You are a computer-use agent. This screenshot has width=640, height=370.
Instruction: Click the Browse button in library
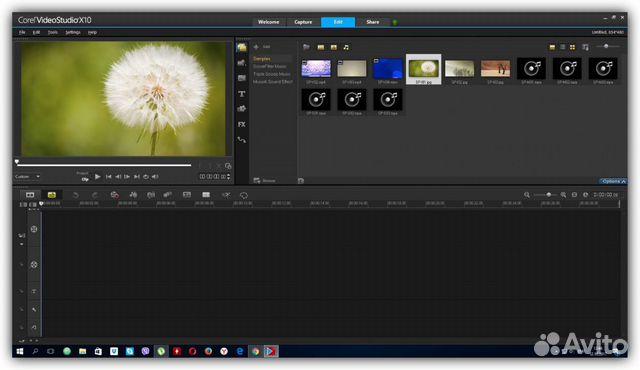point(264,180)
